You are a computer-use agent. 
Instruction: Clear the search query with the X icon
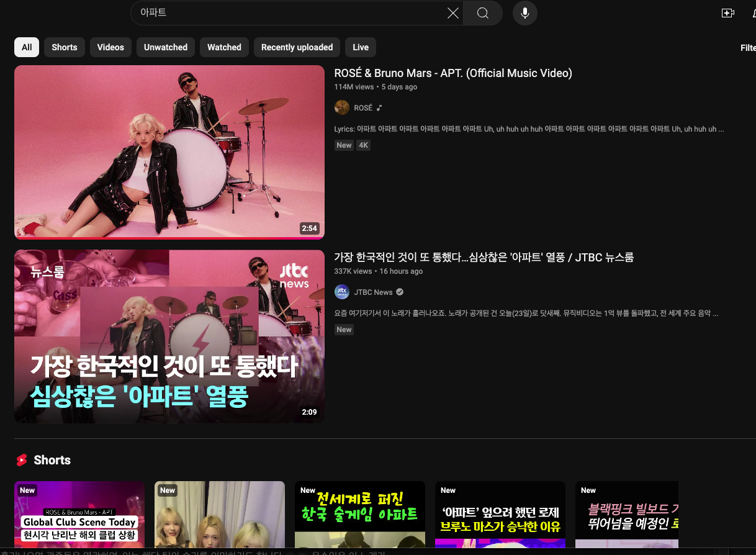[x=452, y=13]
